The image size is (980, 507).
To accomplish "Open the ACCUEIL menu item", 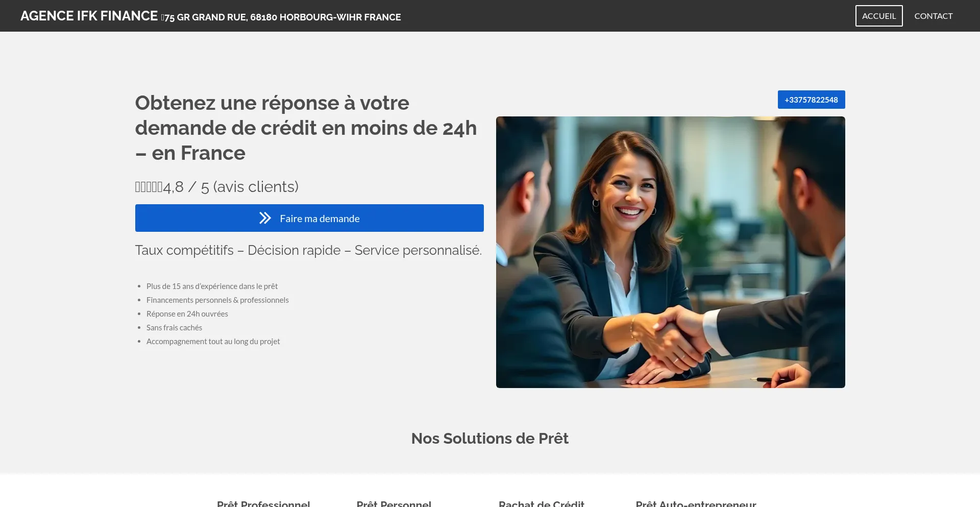I will point(879,16).
